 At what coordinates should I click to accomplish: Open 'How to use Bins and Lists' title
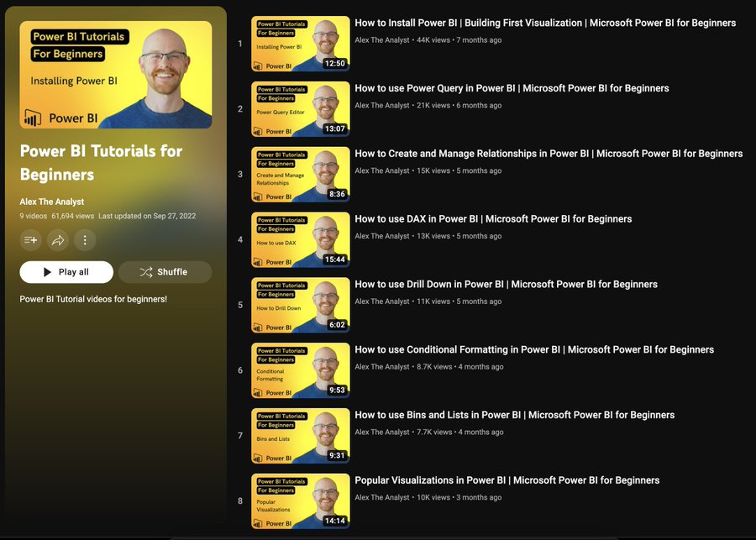pyautogui.click(x=514, y=415)
